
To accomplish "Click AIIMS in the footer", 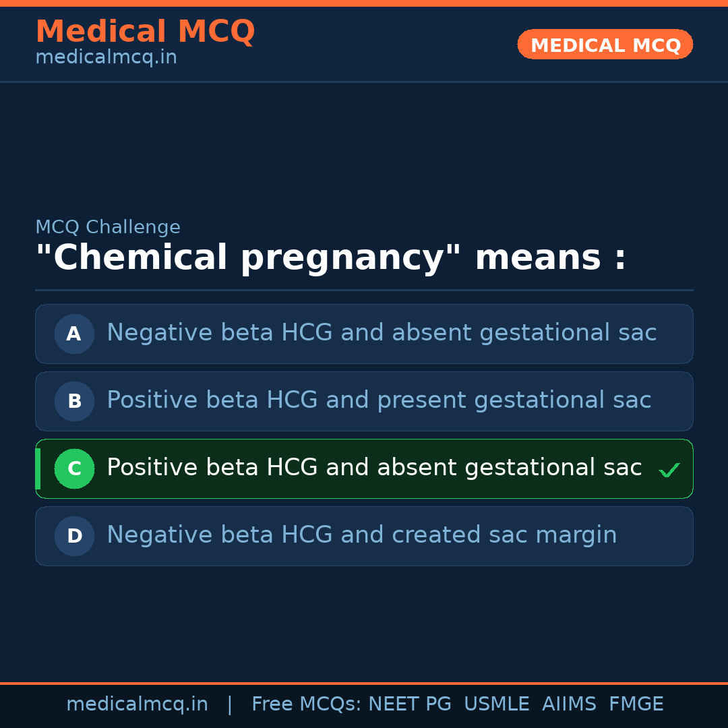I will (569, 704).
